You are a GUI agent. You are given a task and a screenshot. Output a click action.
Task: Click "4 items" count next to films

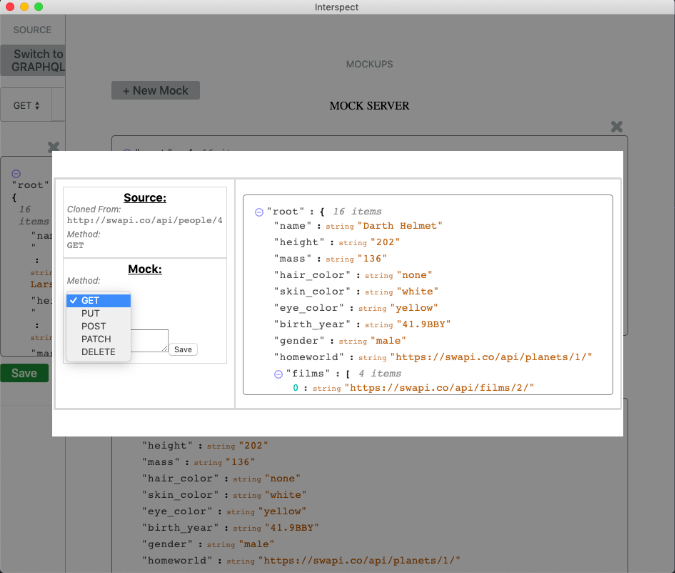click(x=380, y=374)
